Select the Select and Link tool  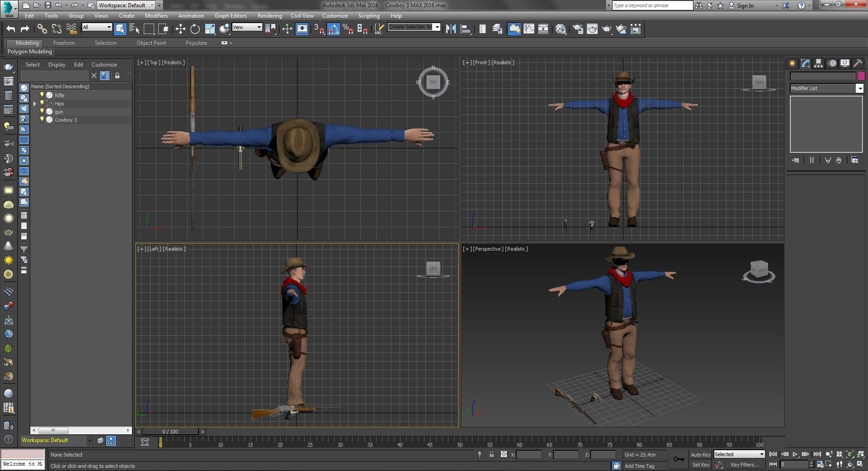pos(42,29)
